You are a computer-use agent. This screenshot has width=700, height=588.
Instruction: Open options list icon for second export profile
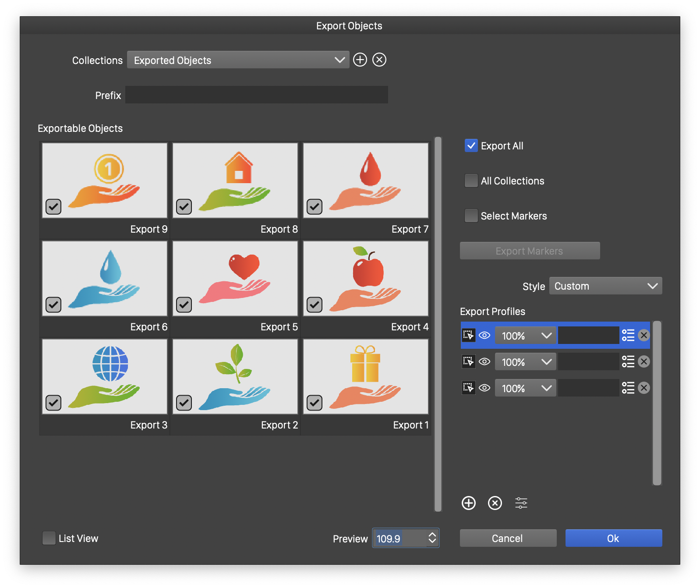coord(628,362)
